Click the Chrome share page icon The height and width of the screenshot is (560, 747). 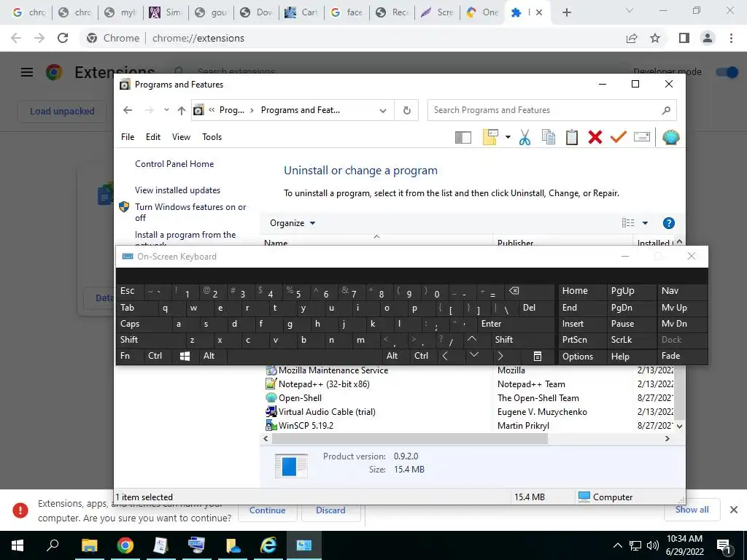tap(632, 38)
